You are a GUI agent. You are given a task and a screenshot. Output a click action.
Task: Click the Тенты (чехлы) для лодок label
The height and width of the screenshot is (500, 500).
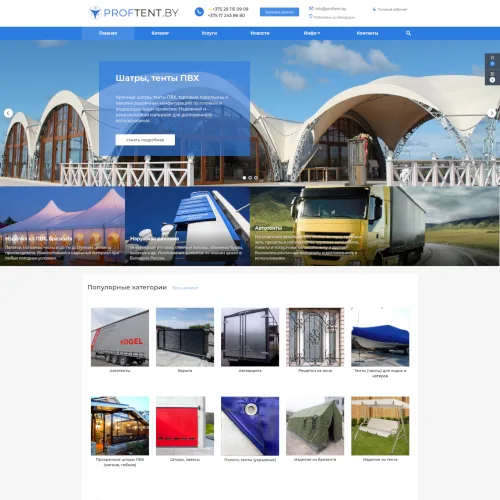[x=380, y=373]
